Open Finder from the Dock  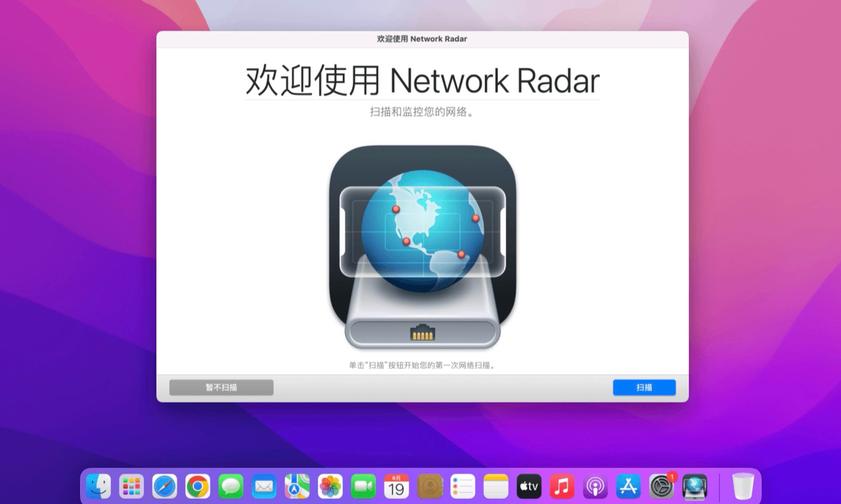(98, 486)
